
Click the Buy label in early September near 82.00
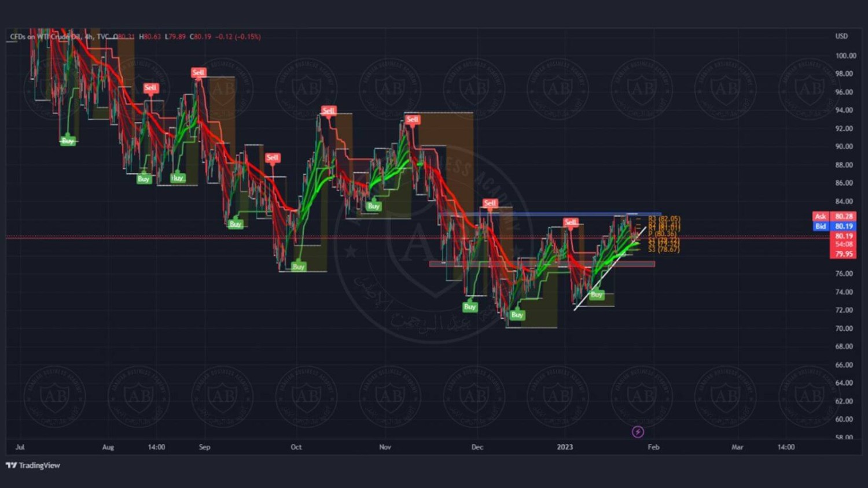point(235,224)
